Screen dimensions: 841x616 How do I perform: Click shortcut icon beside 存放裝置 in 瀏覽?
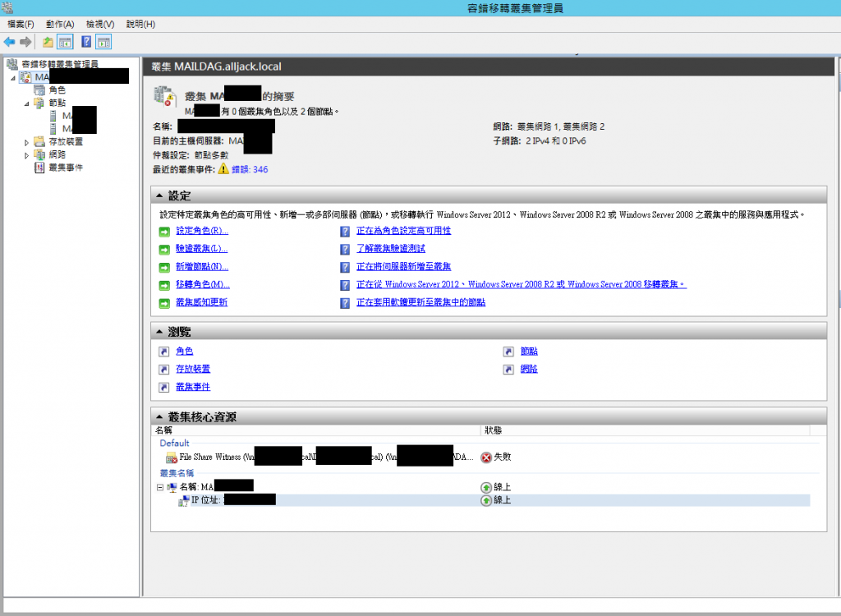tap(164, 370)
